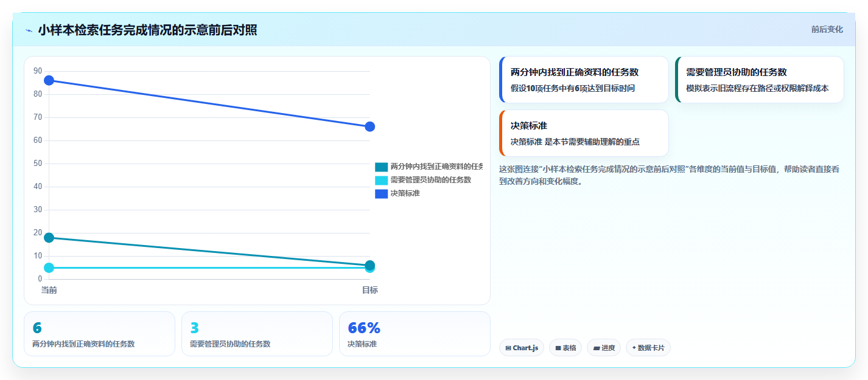This screenshot has width=868, height=380.
Task: Click the stat card showing 3
Action: point(257,334)
